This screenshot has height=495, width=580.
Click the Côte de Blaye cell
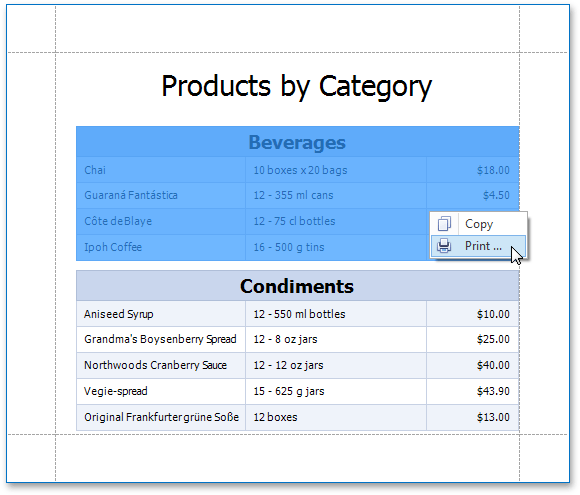coord(161,221)
